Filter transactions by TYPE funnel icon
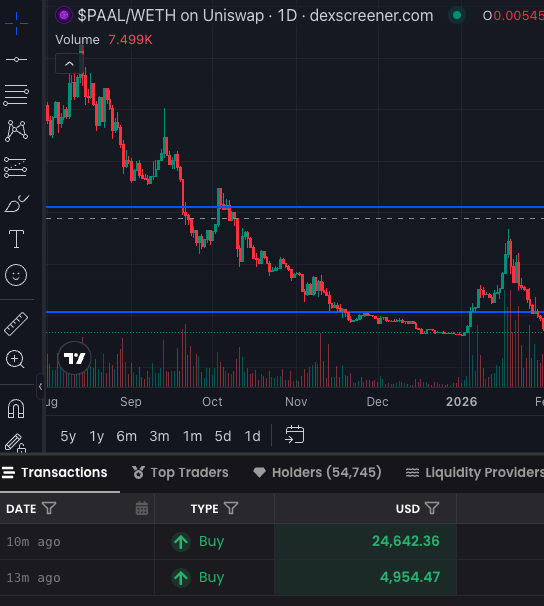544x606 pixels. pos(231,508)
